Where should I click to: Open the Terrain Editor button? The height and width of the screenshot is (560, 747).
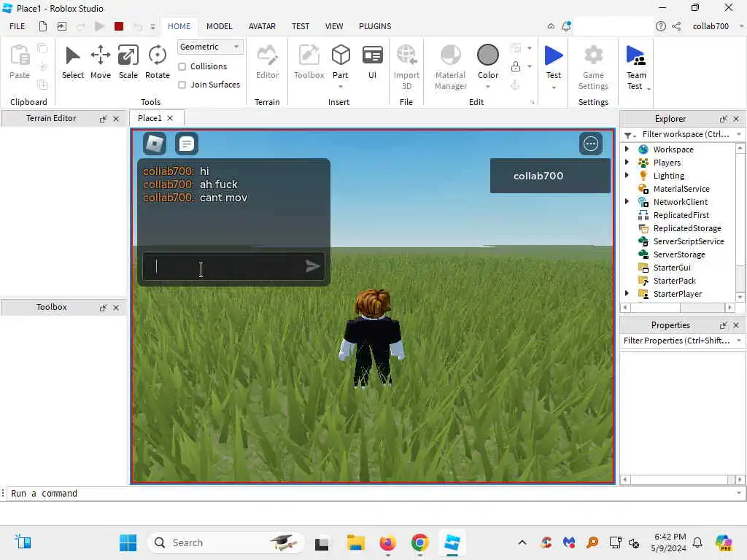pos(267,62)
